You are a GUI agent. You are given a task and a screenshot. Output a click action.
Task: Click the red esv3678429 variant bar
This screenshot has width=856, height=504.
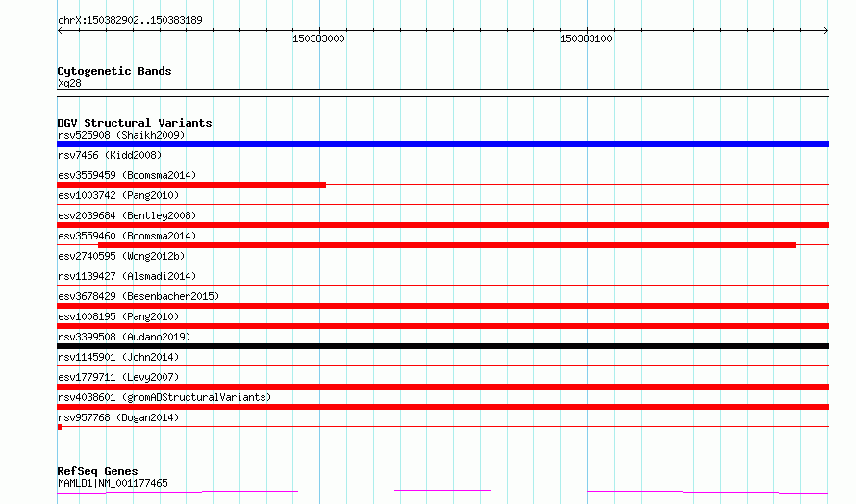pos(442,306)
